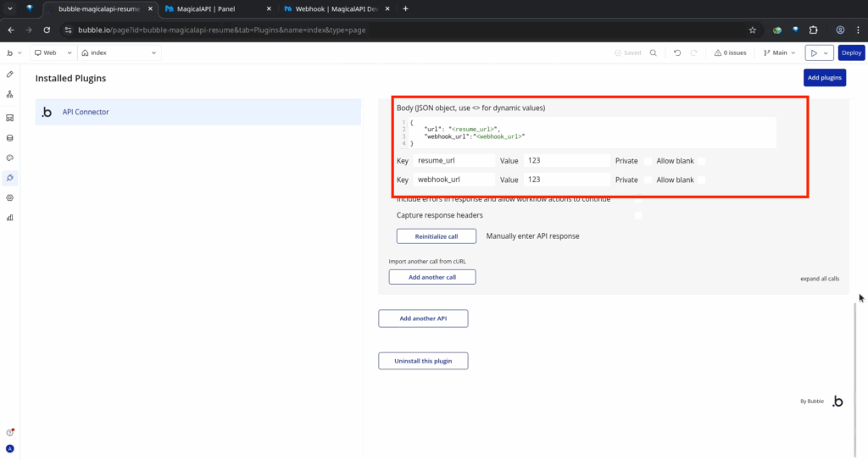Screen dimensions: 868x460
Task: Click the preview play icon
Action: 814,53
